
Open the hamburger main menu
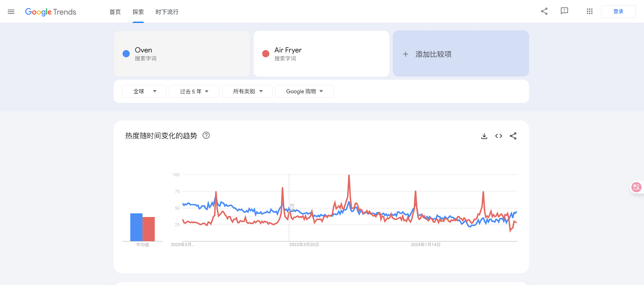click(x=11, y=12)
